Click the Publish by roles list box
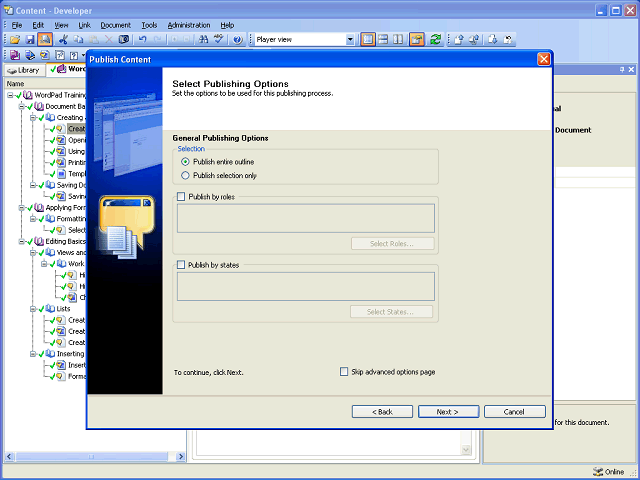This screenshot has height=480, width=640. (x=306, y=218)
